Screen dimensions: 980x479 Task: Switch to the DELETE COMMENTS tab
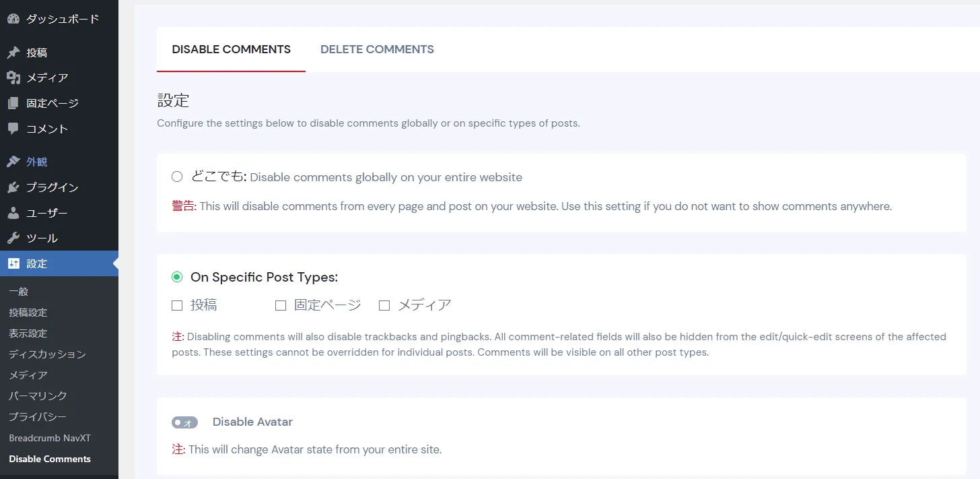[x=377, y=49]
